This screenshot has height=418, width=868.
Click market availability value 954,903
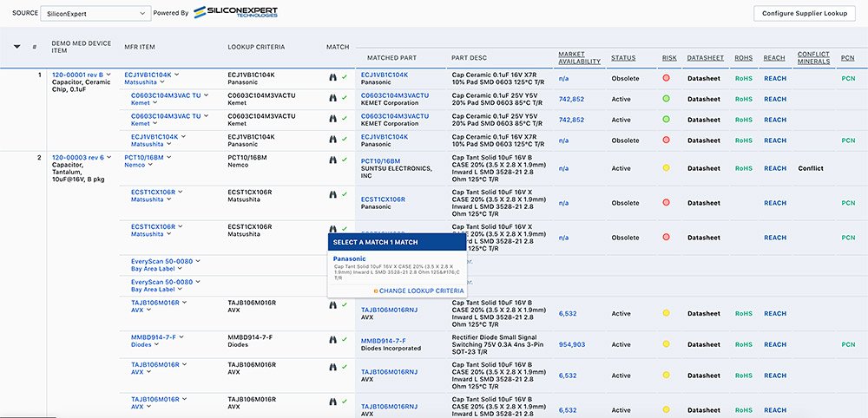click(571, 344)
